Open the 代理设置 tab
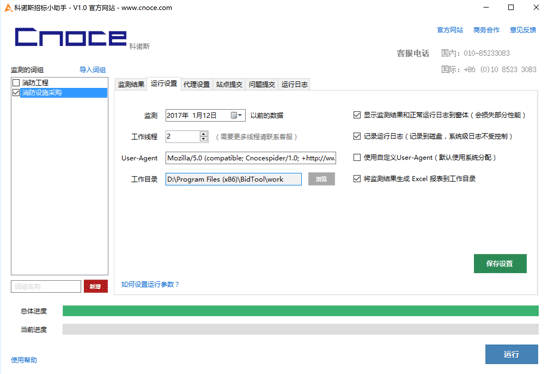This screenshot has width=548, height=374. (196, 84)
